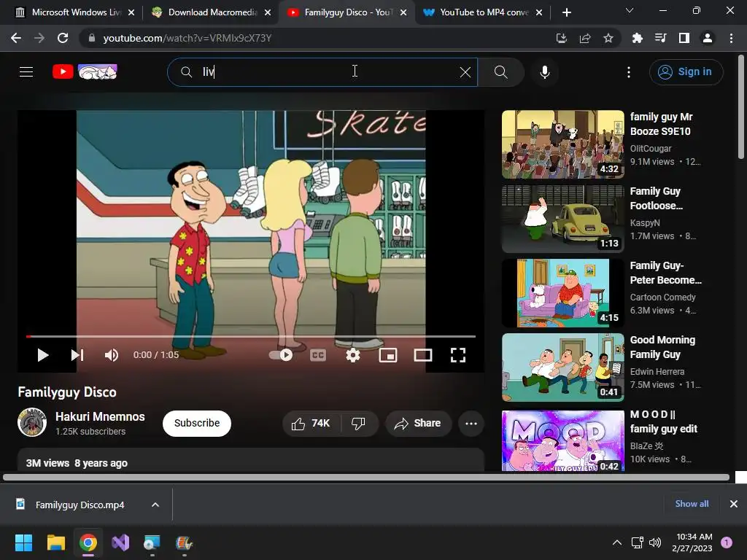The width and height of the screenshot is (747, 560).
Task: Close the downloads bar
Action: (x=734, y=504)
